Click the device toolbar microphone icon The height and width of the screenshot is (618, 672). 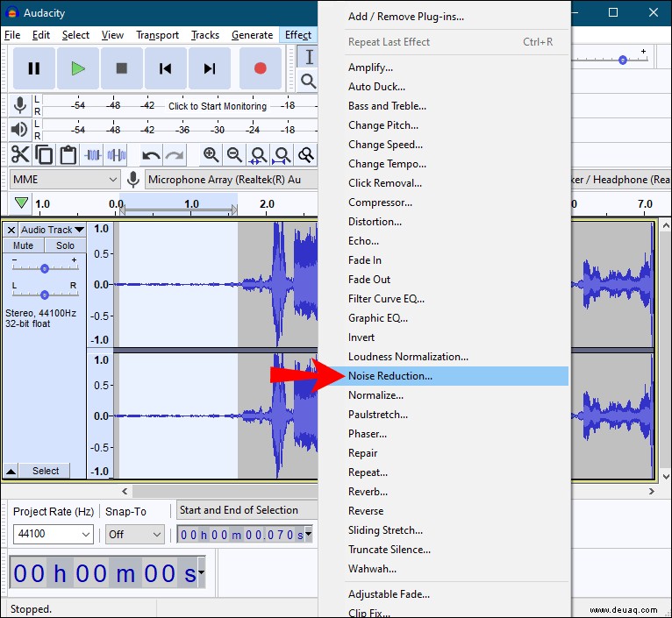click(133, 180)
